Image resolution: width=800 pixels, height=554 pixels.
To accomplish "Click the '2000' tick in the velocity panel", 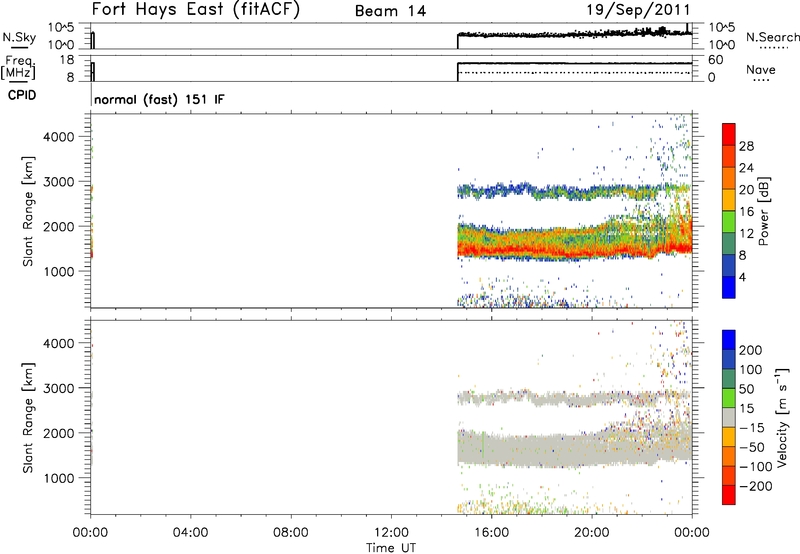I will [59, 433].
